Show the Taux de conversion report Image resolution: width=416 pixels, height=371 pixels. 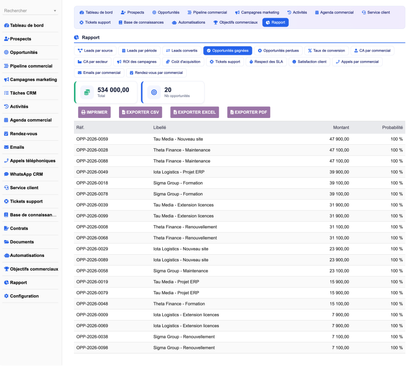(x=326, y=51)
